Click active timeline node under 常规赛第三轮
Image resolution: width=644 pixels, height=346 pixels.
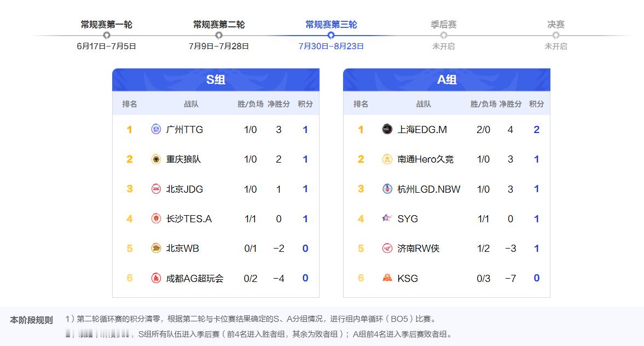[x=331, y=36]
